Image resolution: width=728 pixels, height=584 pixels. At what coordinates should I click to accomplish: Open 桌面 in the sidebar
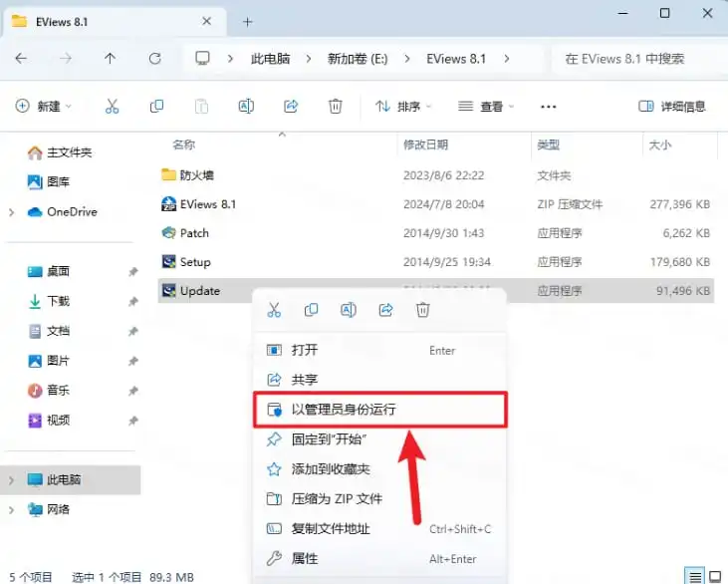click(x=48, y=271)
